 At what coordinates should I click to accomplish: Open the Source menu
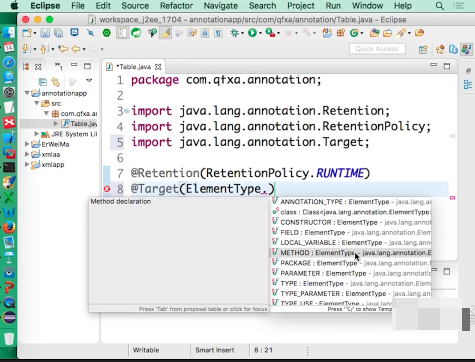135,6
